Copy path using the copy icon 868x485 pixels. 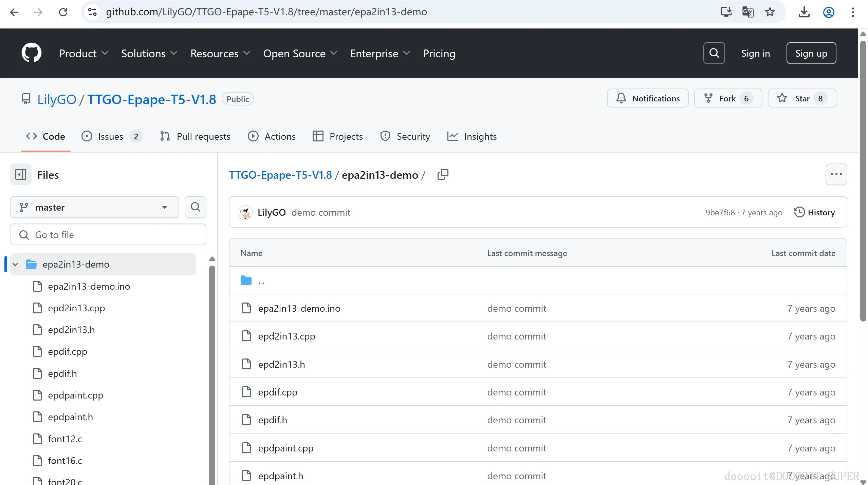(443, 174)
